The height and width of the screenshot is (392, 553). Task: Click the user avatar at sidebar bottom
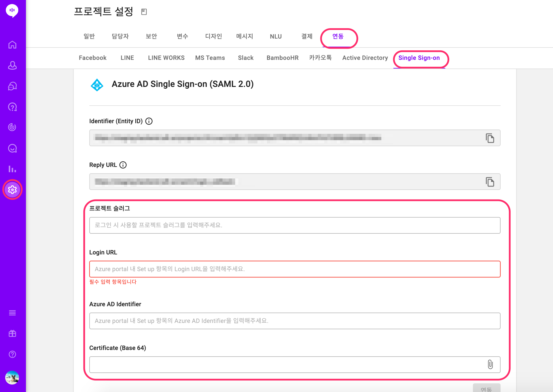pos(12,377)
